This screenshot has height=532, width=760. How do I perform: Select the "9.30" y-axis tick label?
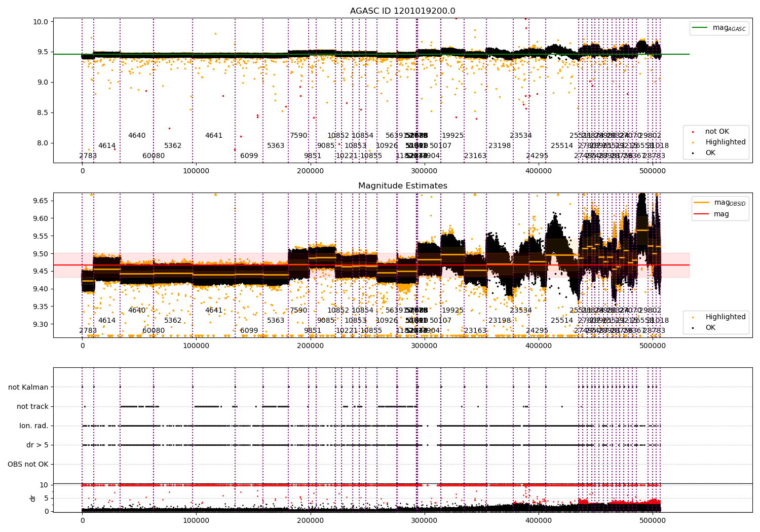click(41, 324)
